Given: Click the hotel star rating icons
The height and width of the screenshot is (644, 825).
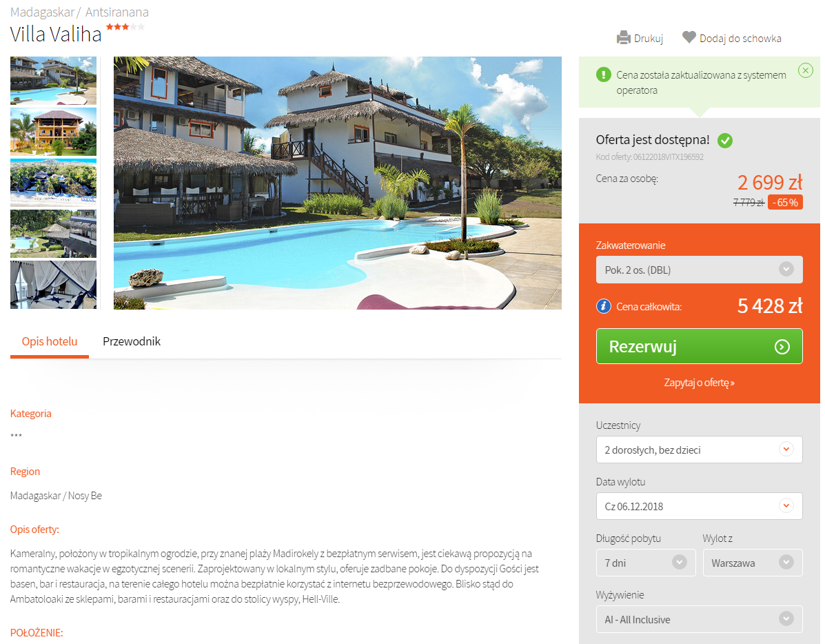Looking at the screenshot, I should point(125,27).
